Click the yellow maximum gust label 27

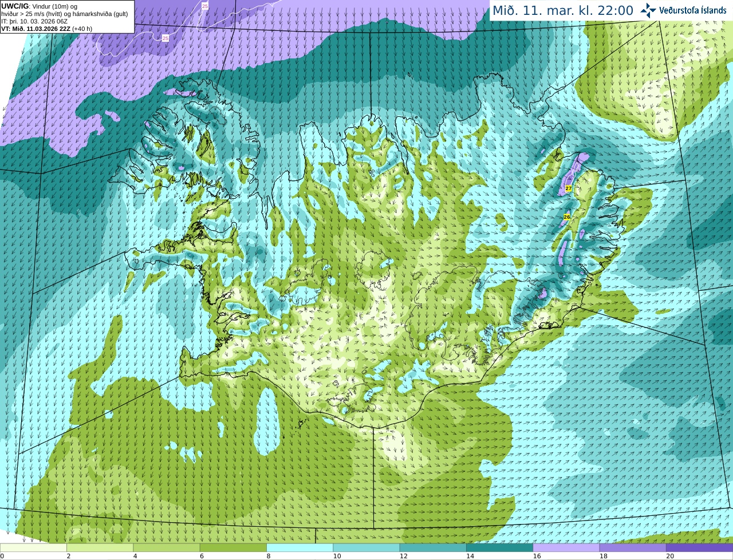[x=568, y=188]
